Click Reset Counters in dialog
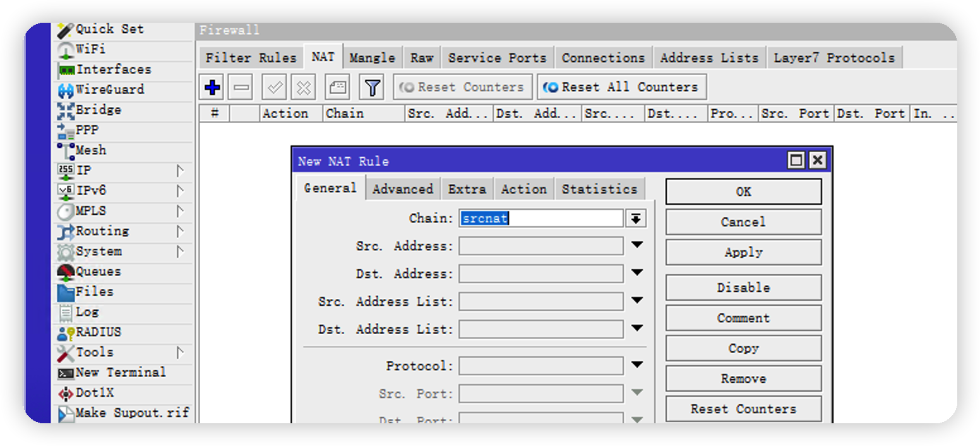The height and width of the screenshot is (446, 980). 743,409
